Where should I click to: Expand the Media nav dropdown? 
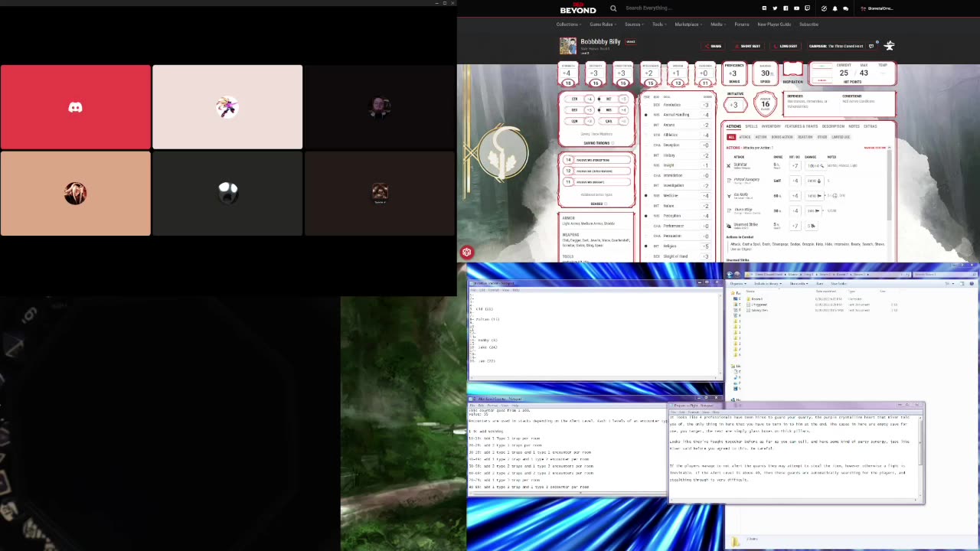(x=718, y=24)
